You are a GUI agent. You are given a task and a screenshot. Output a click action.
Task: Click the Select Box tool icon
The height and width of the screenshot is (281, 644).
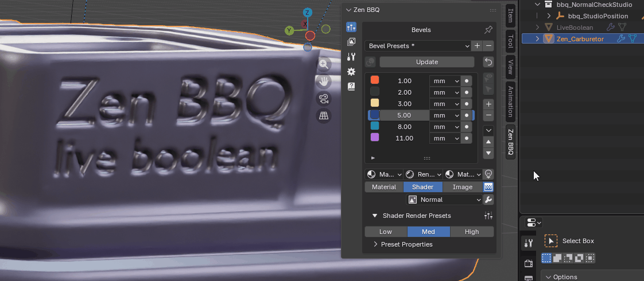coord(551,241)
